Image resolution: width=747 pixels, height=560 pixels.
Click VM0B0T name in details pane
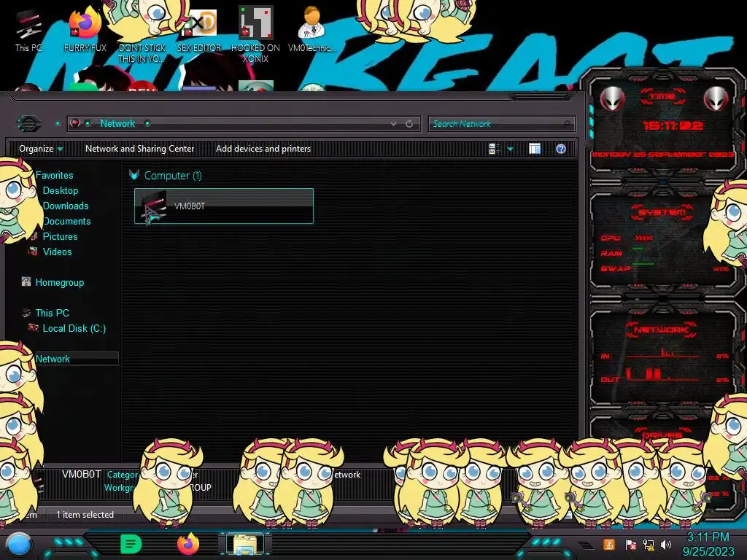tap(82, 474)
